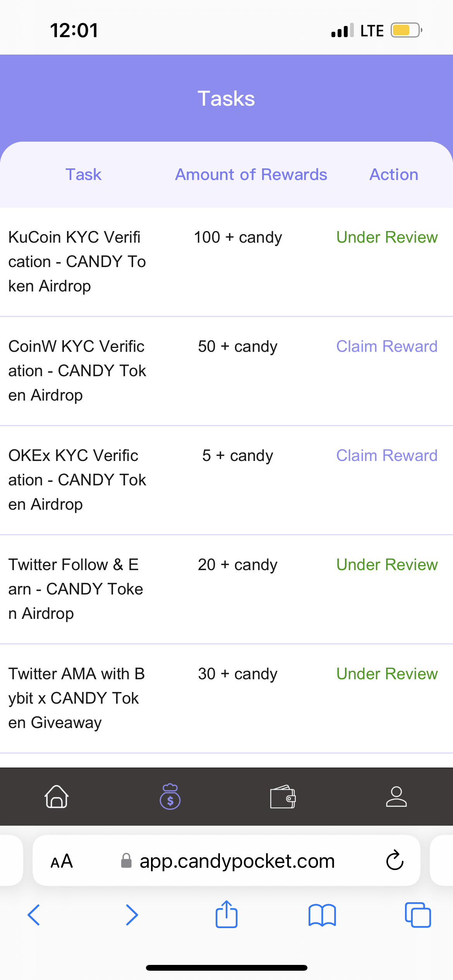The height and width of the screenshot is (980, 453).
Task: Select the Task column header
Action: click(x=83, y=175)
